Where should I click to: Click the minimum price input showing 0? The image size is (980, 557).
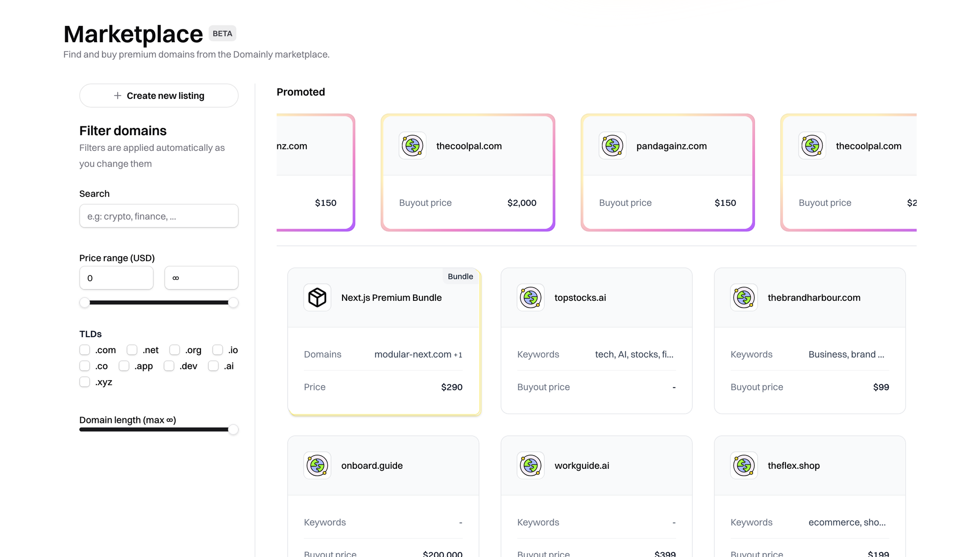tap(116, 278)
